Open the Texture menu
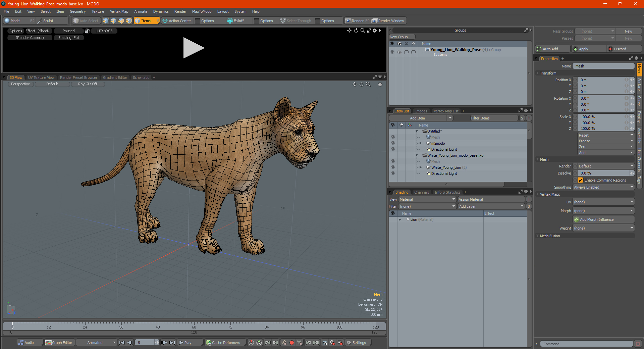 click(x=98, y=11)
